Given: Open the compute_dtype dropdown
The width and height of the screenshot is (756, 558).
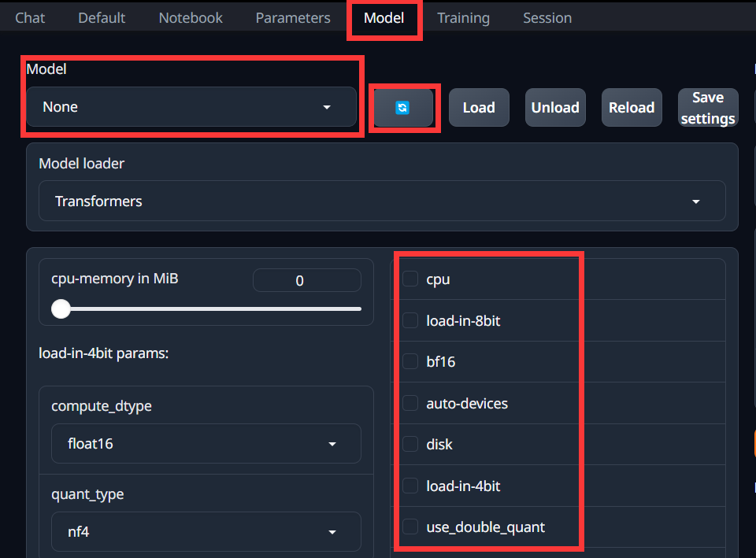Looking at the screenshot, I should 206,444.
